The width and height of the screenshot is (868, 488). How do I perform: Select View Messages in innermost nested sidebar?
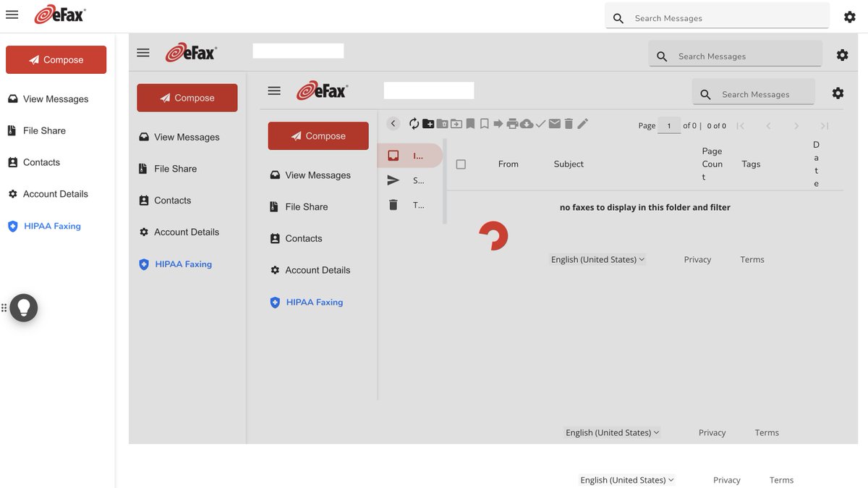[310, 175]
